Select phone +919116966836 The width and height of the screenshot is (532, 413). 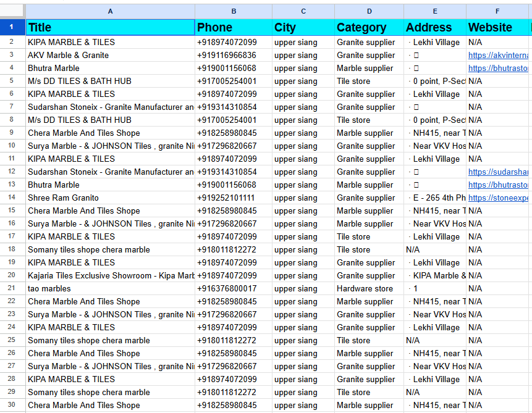234,56
